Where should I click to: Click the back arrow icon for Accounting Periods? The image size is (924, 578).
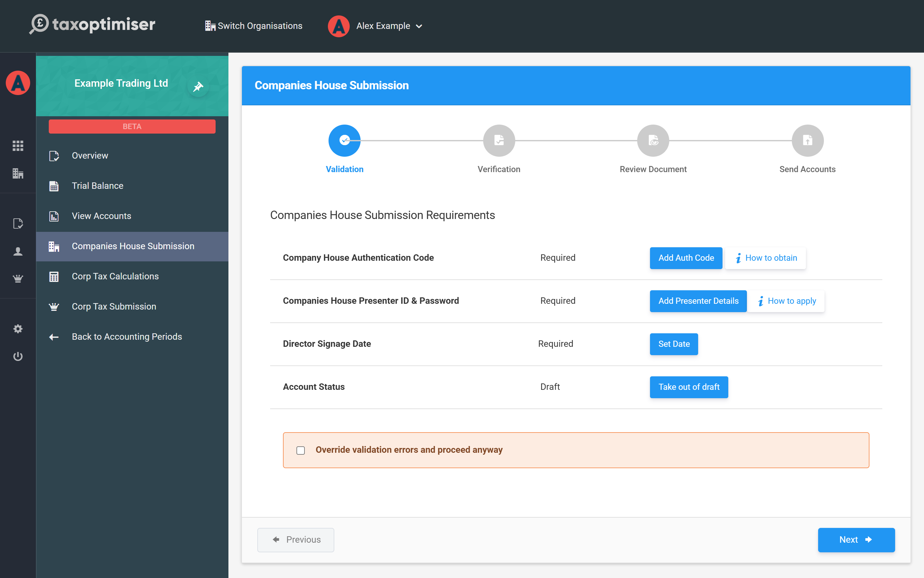coord(54,337)
